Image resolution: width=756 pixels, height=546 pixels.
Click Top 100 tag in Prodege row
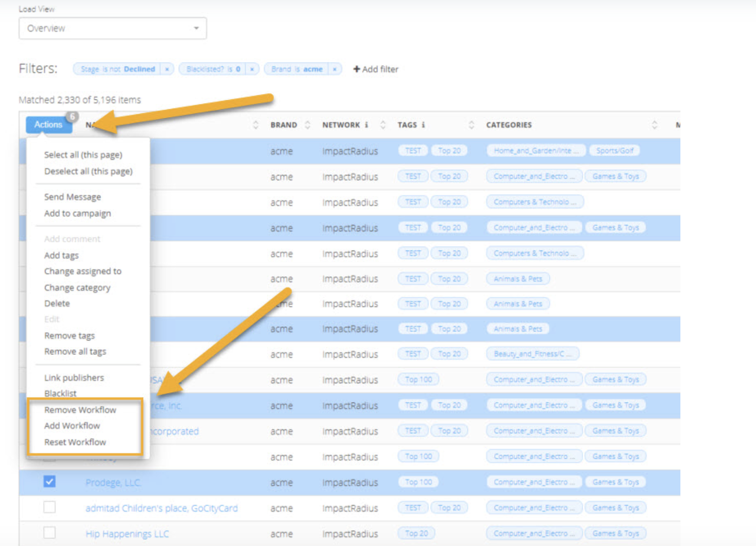(418, 482)
